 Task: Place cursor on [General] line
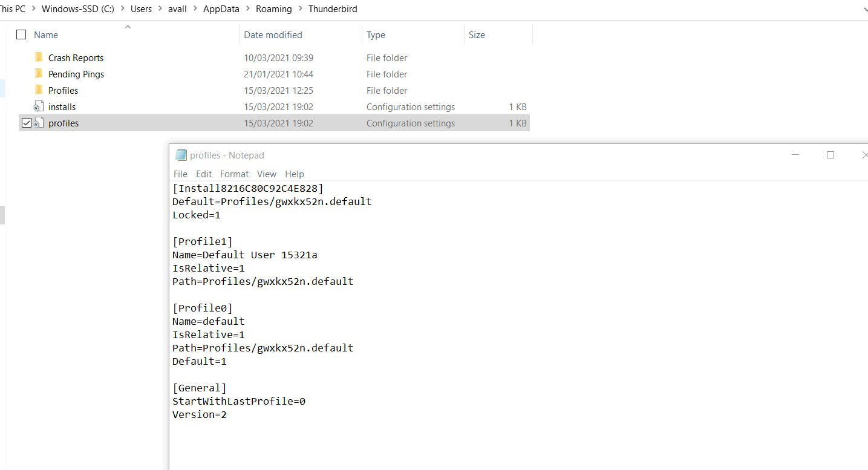point(200,388)
